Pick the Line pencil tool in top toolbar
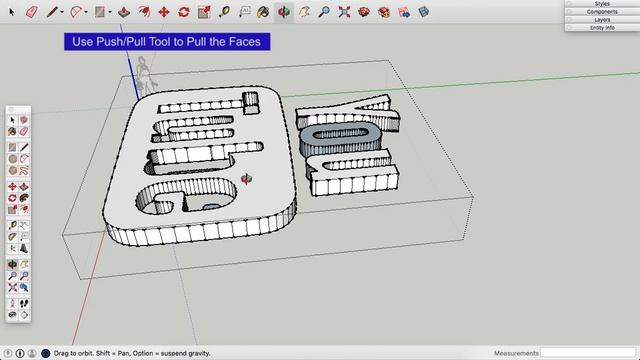 coord(52,12)
